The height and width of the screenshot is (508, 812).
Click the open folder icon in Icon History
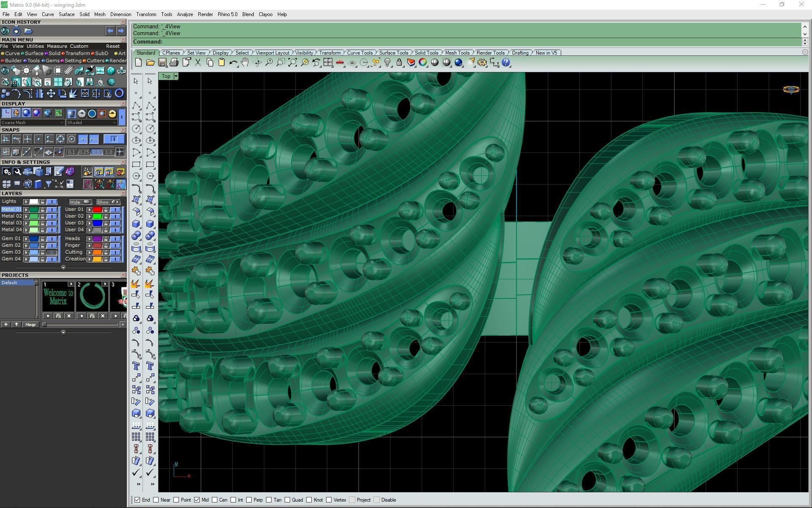coord(28,31)
